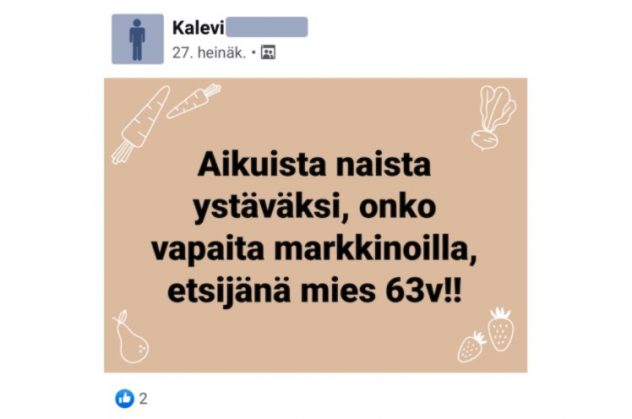The image size is (632, 419).
Task: Click the text 'Aikuista naista'
Action: point(314,165)
